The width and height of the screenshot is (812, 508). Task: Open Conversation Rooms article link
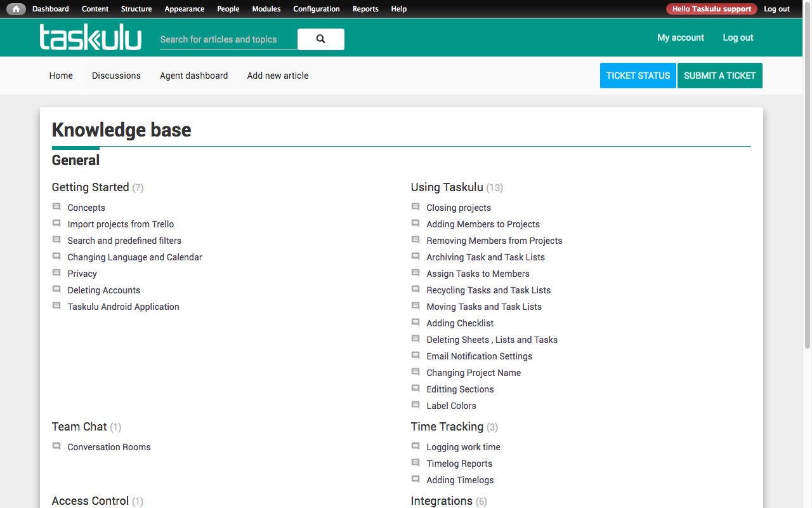(x=109, y=447)
